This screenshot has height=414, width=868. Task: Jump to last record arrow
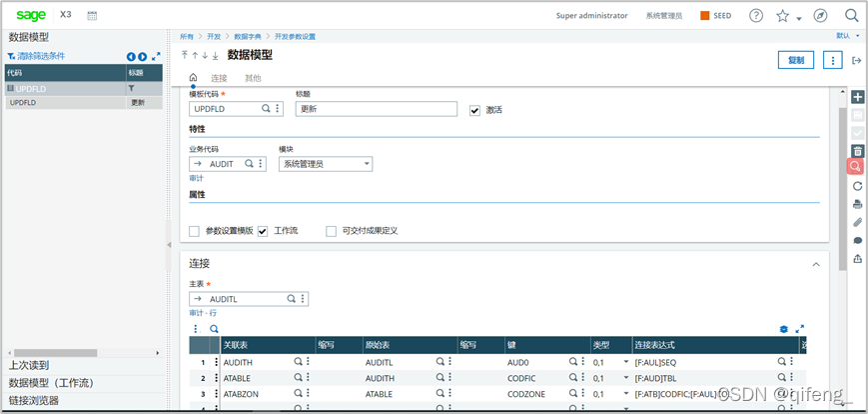click(x=216, y=55)
